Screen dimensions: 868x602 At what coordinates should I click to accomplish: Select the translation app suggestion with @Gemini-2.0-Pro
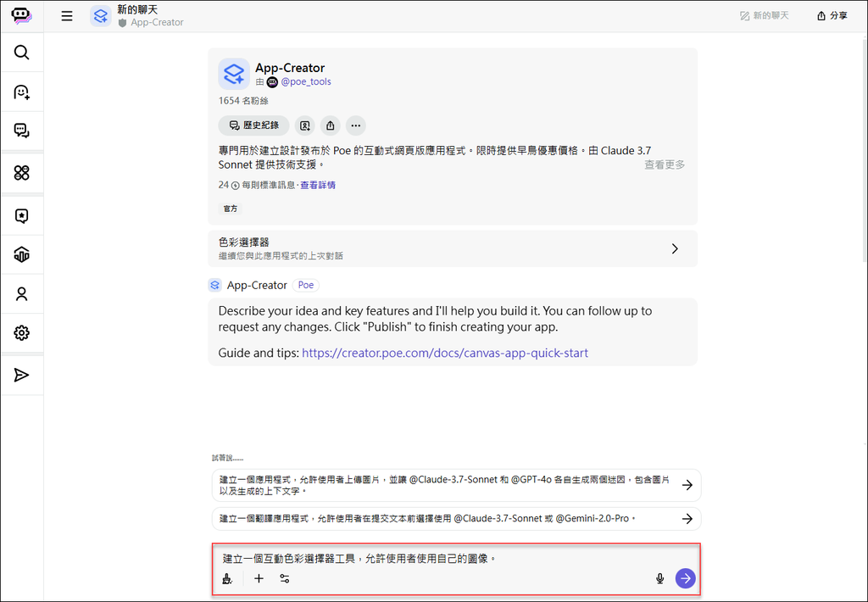[x=456, y=519]
